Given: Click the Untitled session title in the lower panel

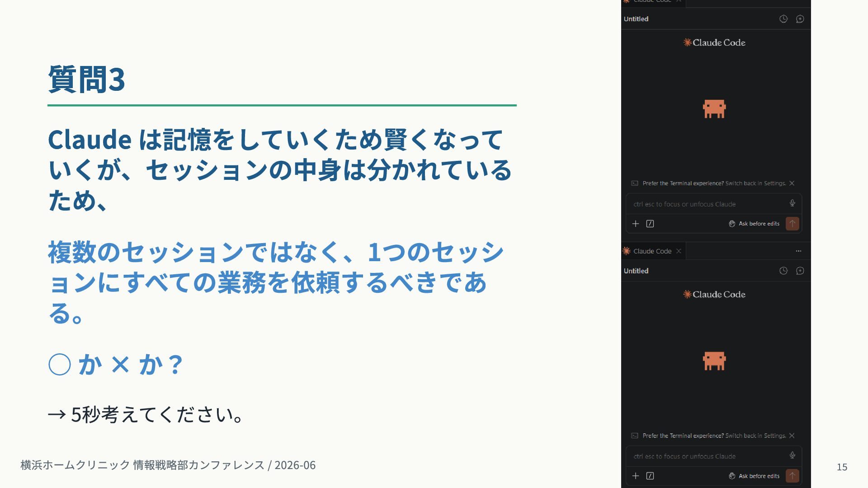Looking at the screenshot, I should (x=636, y=271).
